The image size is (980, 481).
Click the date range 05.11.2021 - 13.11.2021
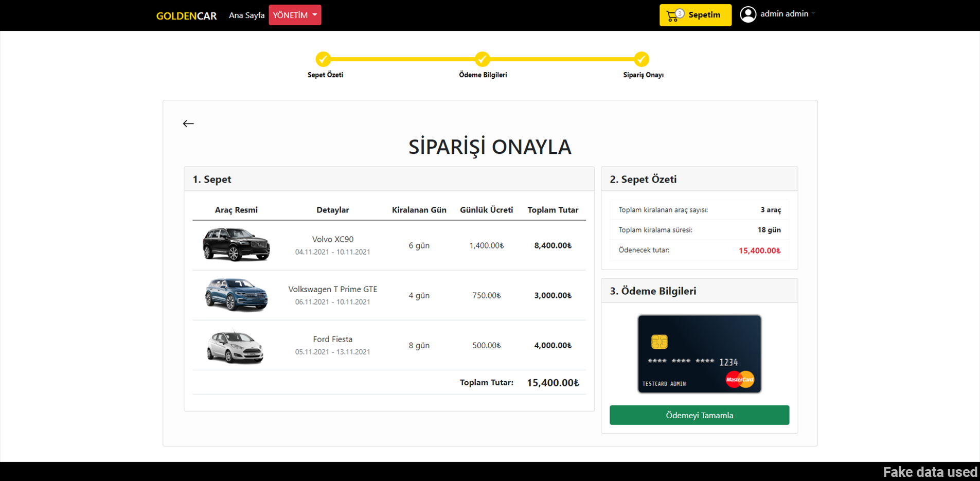click(x=333, y=352)
